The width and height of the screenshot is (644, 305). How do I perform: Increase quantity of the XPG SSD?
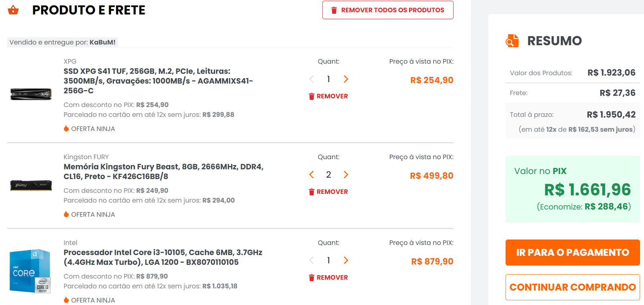click(x=346, y=79)
